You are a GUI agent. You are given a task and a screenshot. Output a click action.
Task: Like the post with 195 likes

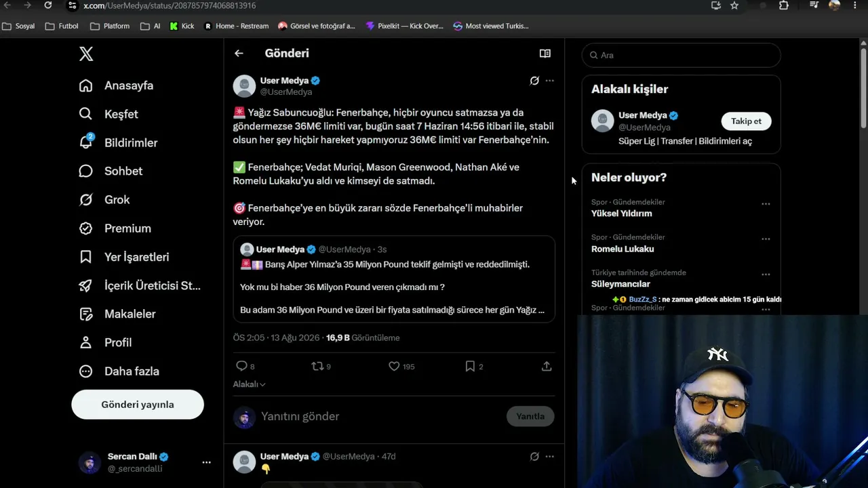pyautogui.click(x=401, y=366)
